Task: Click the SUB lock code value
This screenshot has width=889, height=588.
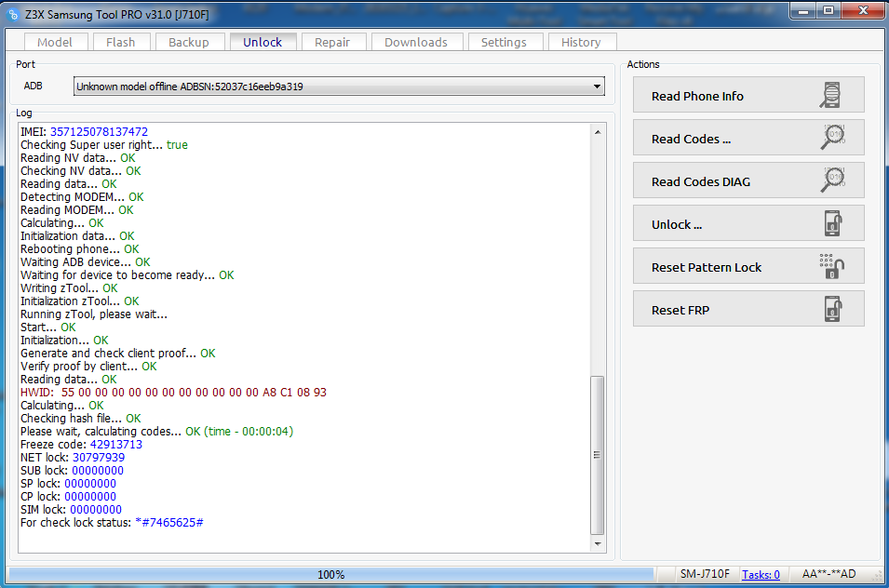Action: click(x=98, y=470)
